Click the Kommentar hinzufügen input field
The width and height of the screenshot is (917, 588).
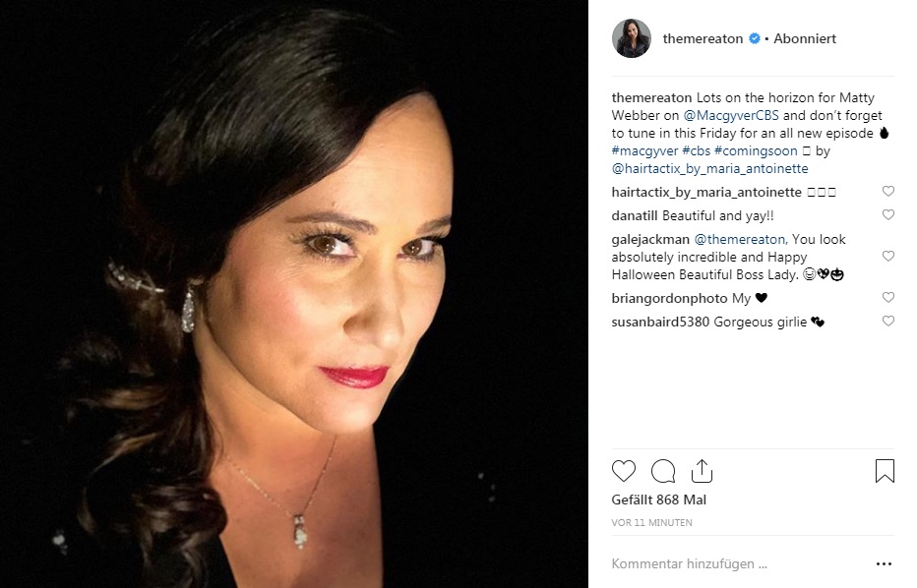click(x=737, y=564)
